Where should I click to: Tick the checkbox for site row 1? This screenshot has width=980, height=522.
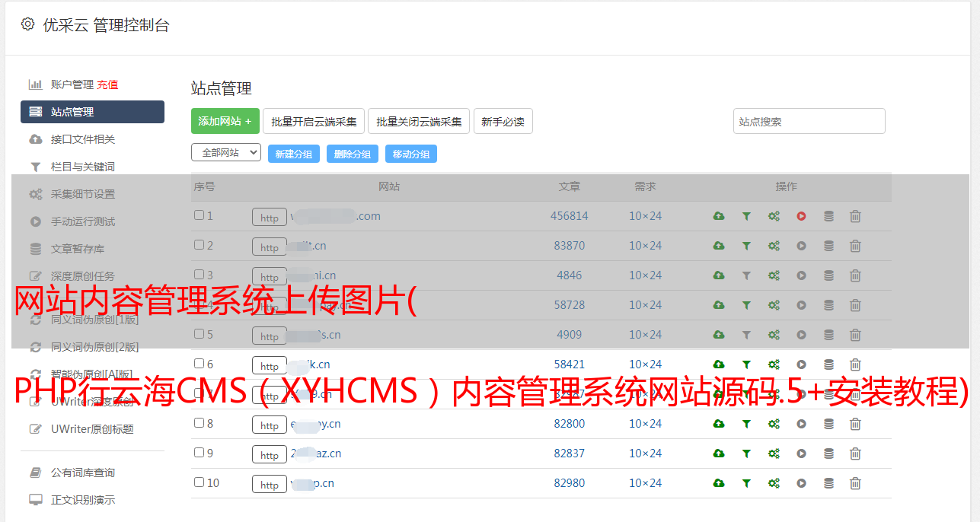199,215
